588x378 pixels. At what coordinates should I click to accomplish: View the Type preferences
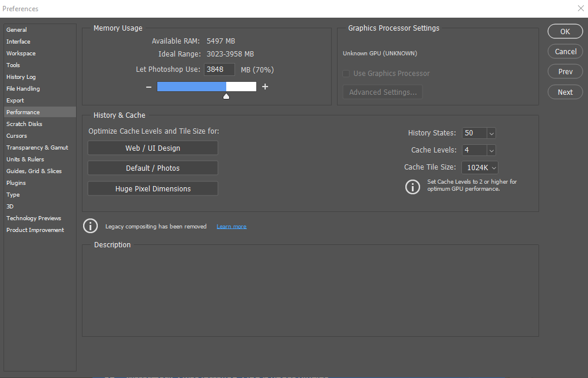coord(12,194)
